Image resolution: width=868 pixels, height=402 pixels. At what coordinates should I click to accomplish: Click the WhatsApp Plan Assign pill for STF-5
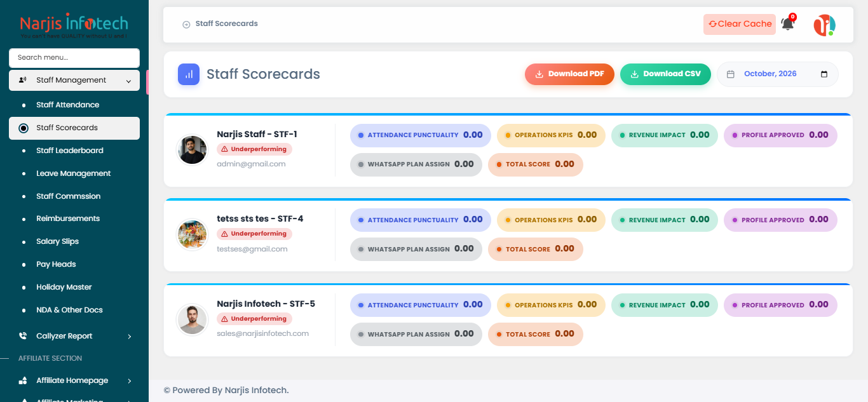tap(416, 334)
